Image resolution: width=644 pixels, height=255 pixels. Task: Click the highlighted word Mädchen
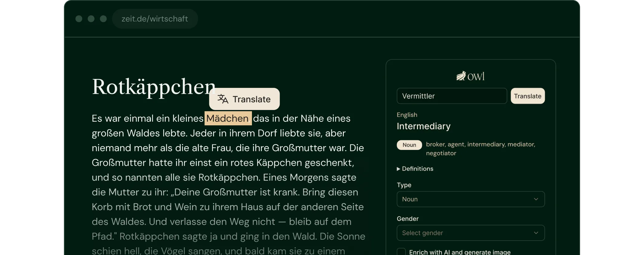[228, 118]
